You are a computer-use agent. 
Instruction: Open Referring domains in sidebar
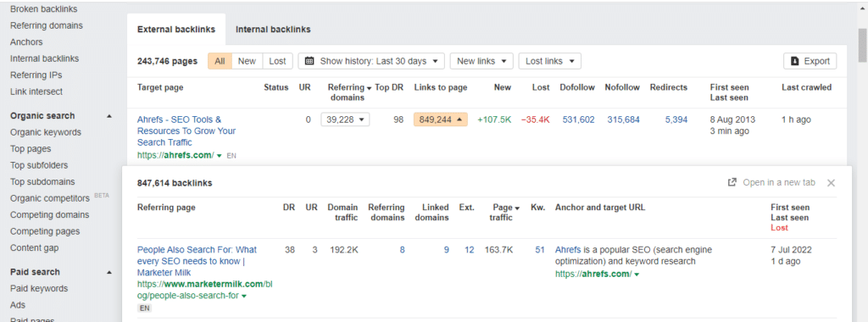(x=47, y=25)
